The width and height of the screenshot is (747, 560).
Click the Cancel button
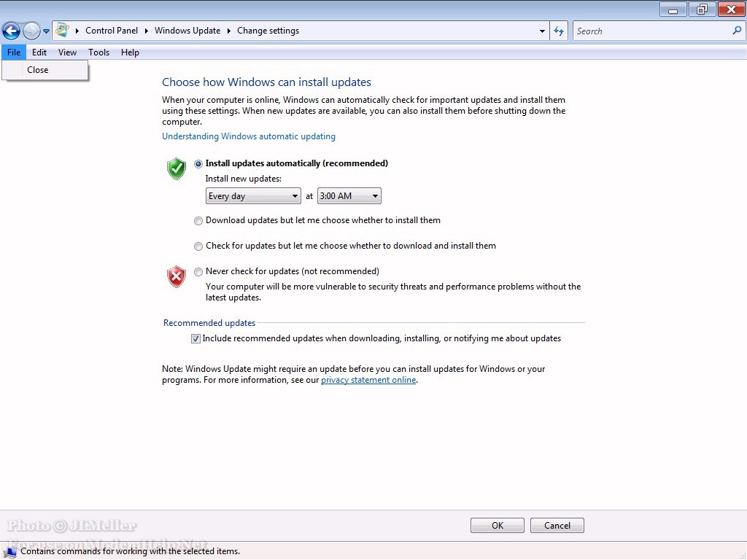(x=557, y=525)
